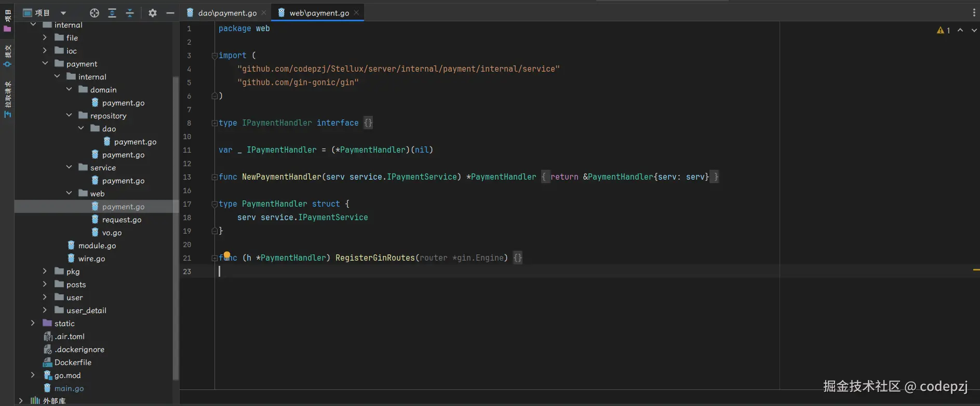Select the Dockerfile in the tree

click(x=73, y=362)
